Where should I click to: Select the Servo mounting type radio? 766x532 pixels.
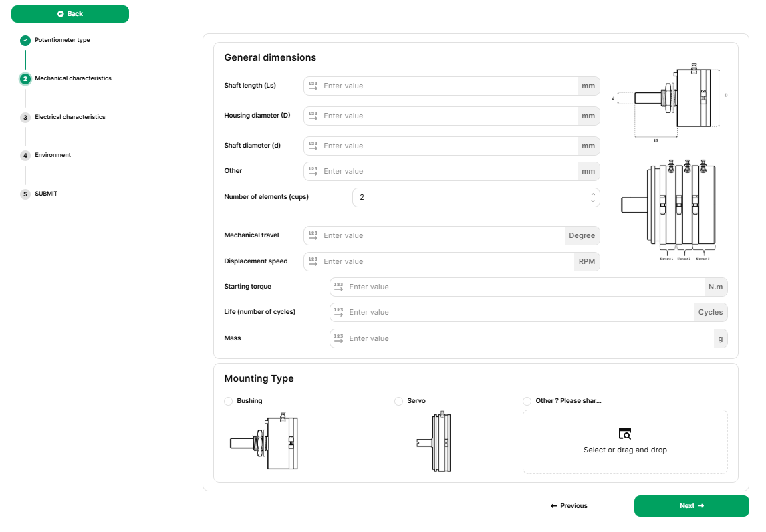point(399,401)
